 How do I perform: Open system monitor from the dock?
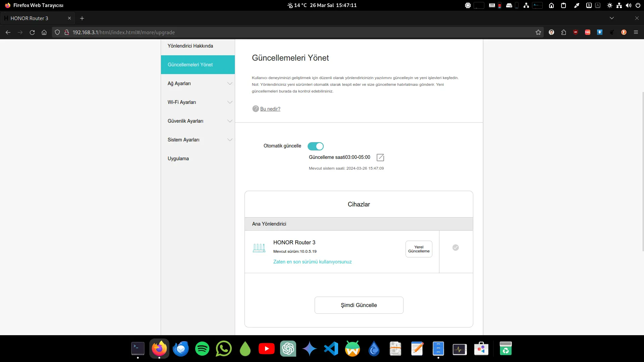[460, 349]
